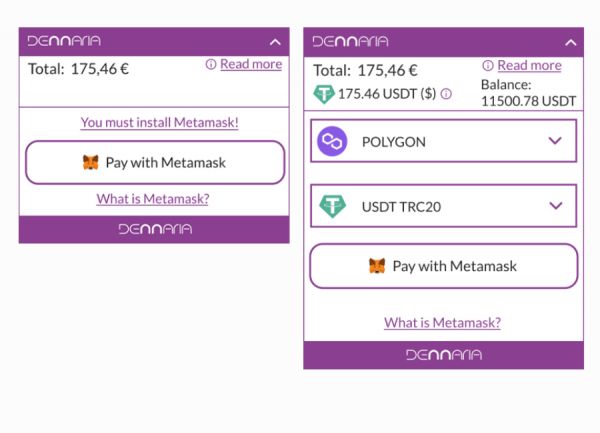The height and width of the screenshot is (433, 600).
Task: Click the "You must install Metamask!" link
Action: [x=159, y=123]
